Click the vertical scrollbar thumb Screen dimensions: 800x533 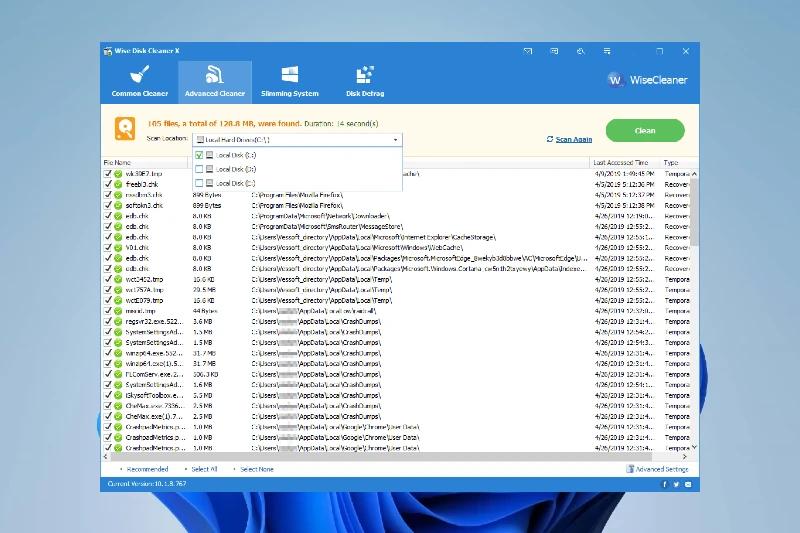point(694,212)
